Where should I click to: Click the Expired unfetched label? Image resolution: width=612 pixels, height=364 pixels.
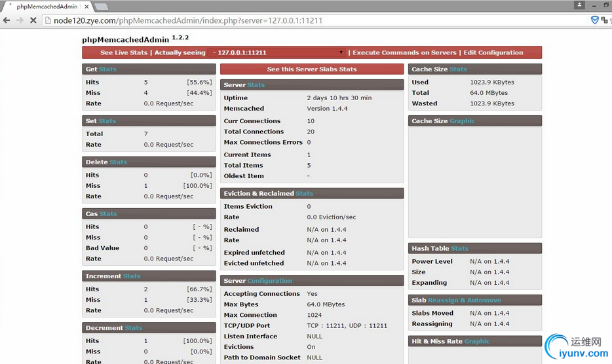(254, 253)
